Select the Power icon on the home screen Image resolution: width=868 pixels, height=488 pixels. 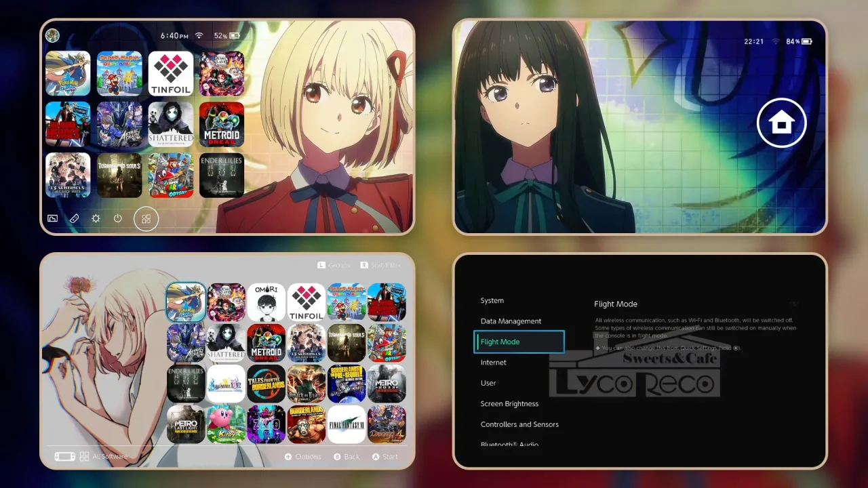pos(118,218)
